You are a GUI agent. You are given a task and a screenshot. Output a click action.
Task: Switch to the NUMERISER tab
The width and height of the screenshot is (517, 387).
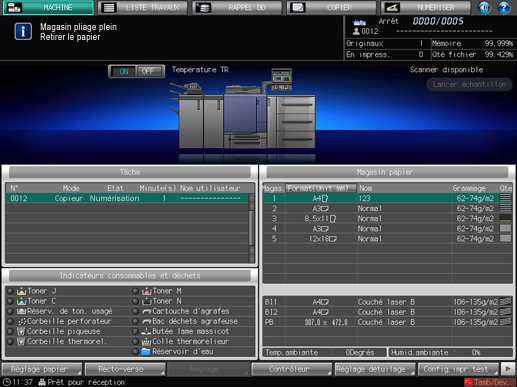coord(426,7)
